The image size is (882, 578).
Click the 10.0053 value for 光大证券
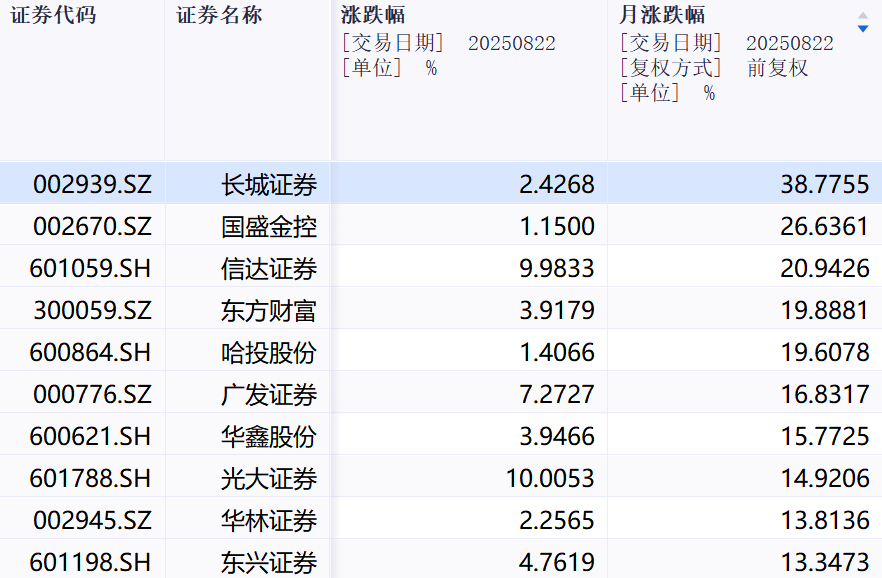[x=550, y=479]
